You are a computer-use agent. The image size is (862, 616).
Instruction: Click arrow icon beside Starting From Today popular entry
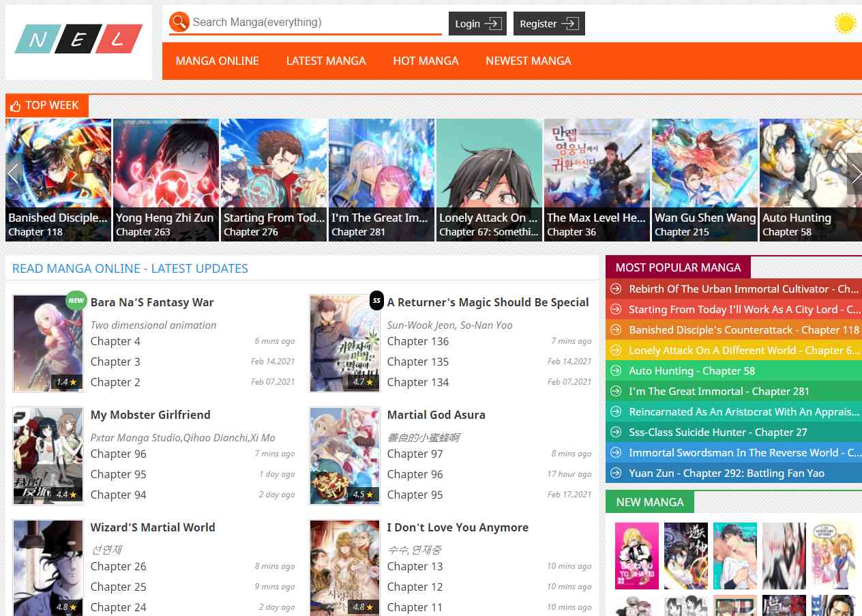pos(616,309)
